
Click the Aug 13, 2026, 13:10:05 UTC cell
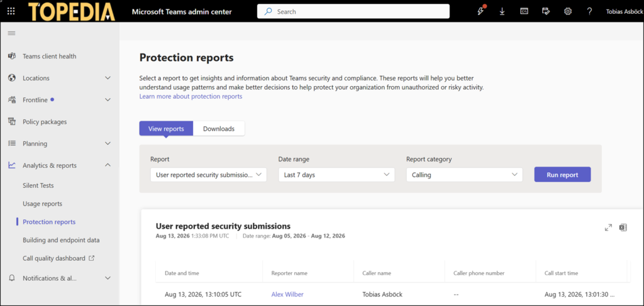click(x=203, y=294)
